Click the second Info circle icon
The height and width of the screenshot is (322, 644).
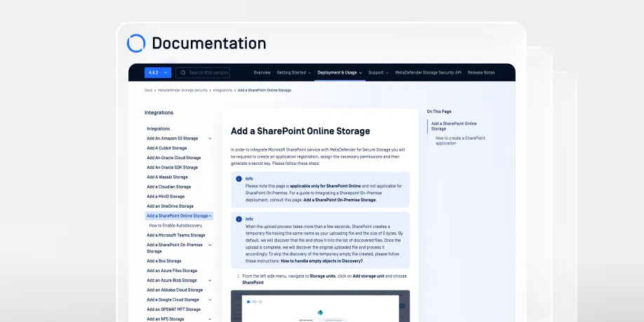239,219
